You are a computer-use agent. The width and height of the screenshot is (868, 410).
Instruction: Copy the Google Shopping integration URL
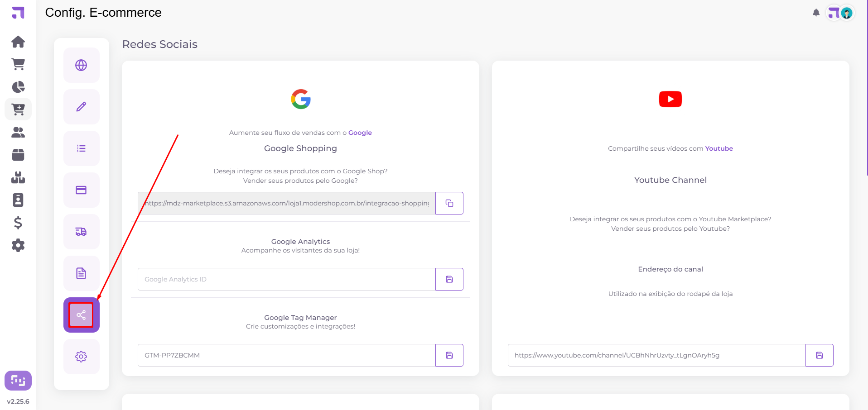[449, 203]
